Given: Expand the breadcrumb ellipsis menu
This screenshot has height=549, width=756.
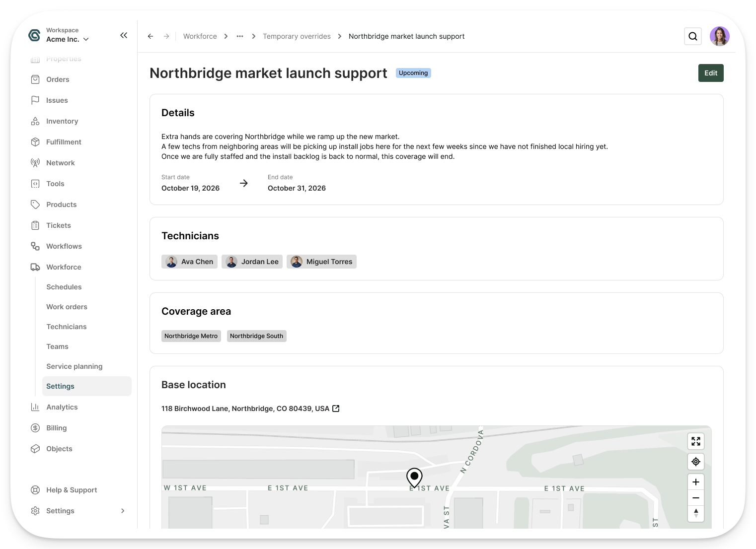Looking at the screenshot, I should [x=240, y=36].
